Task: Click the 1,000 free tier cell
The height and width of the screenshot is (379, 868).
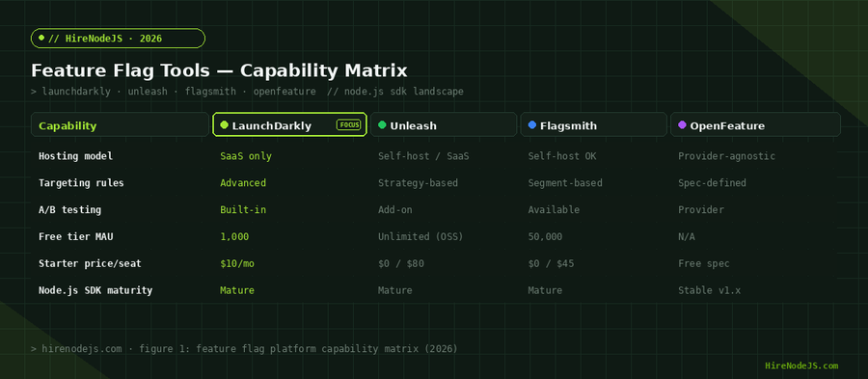Action: click(234, 236)
